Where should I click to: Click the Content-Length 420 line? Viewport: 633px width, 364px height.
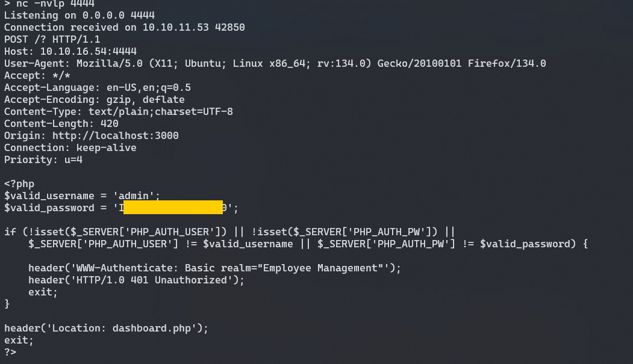tap(61, 123)
